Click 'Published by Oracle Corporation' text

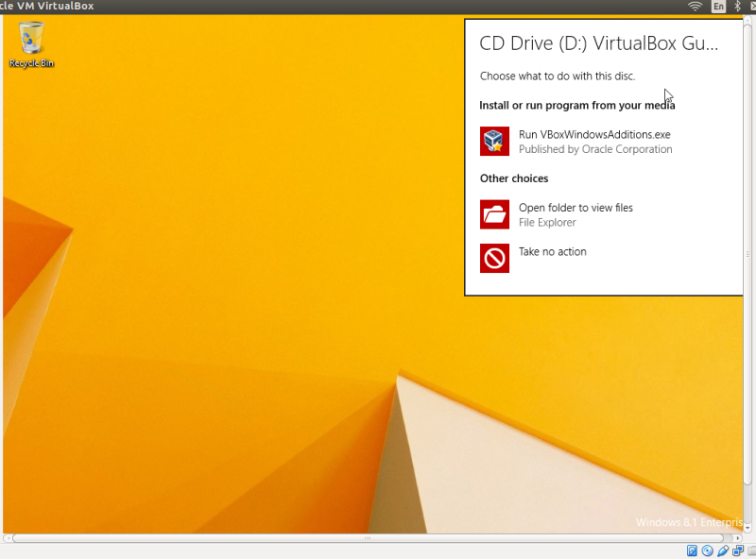[595, 149]
